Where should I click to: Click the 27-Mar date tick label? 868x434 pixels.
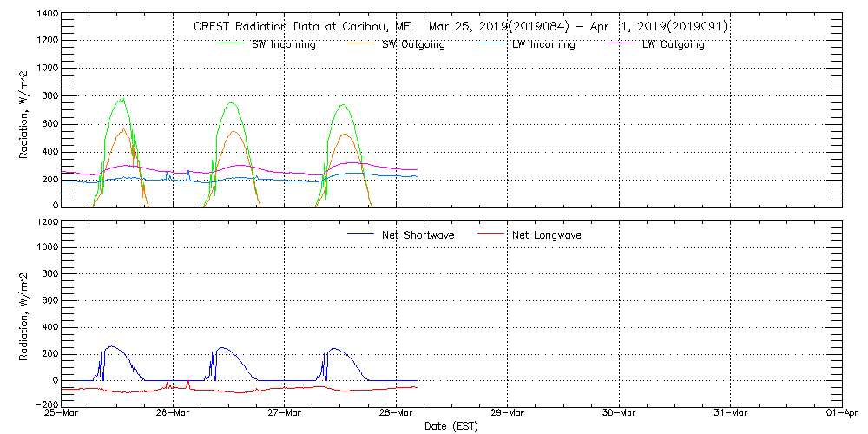[285, 413]
